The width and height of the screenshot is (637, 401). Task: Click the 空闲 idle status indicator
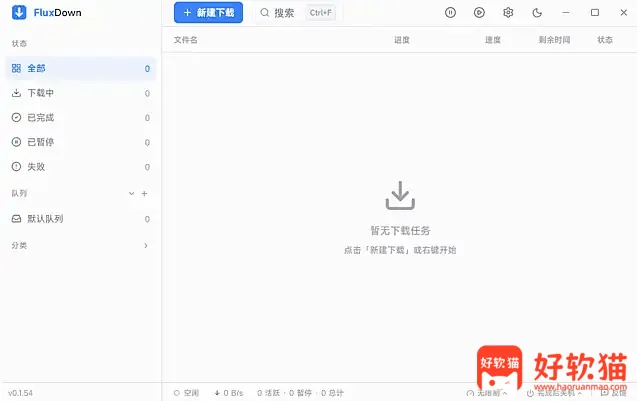pyautogui.click(x=186, y=393)
